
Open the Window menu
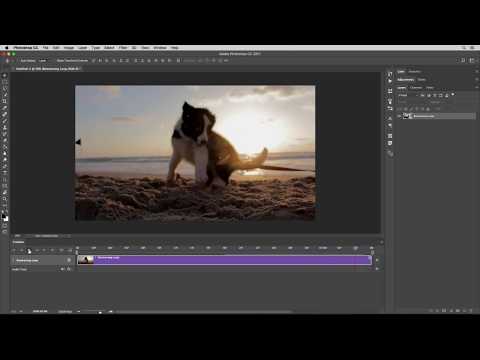(x=160, y=48)
